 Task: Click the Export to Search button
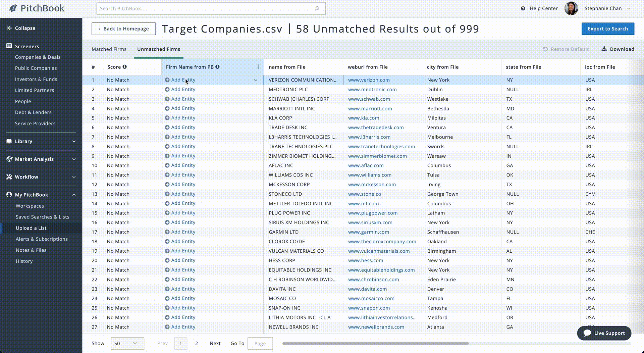[x=608, y=29]
